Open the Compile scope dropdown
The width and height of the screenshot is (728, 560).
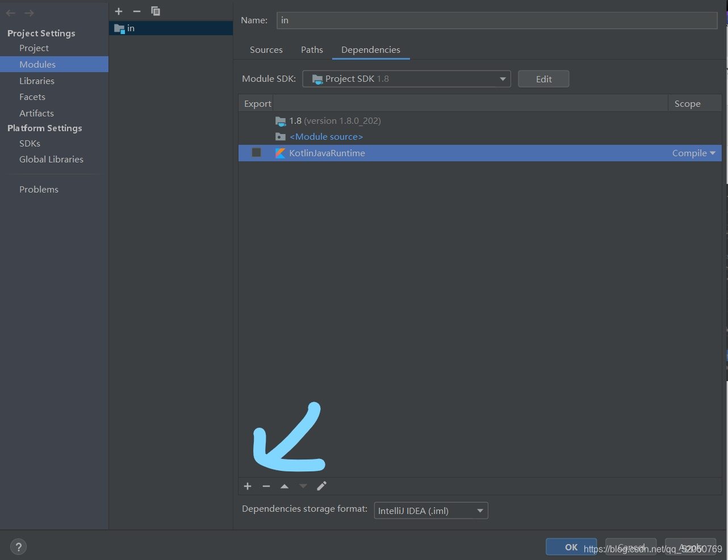click(694, 153)
